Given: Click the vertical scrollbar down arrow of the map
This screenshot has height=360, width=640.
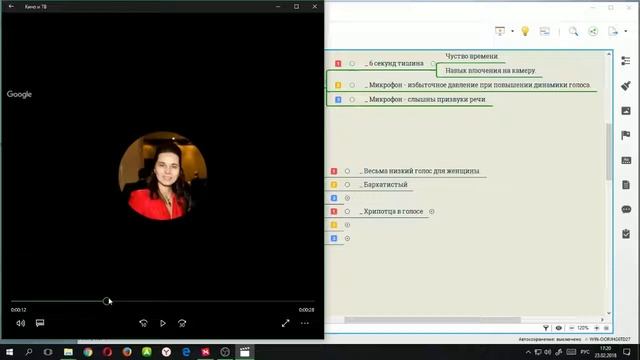Looking at the screenshot, I should click(609, 313).
